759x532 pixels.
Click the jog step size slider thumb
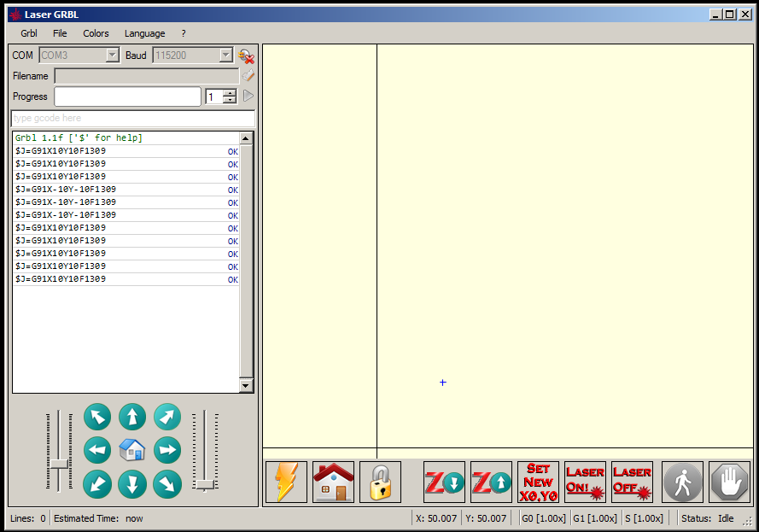[x=205, y=484]
